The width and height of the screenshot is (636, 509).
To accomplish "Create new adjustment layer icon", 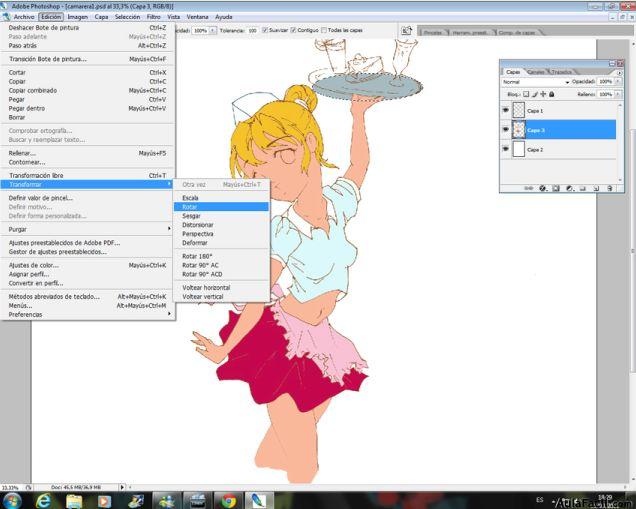I will (569, 188).
